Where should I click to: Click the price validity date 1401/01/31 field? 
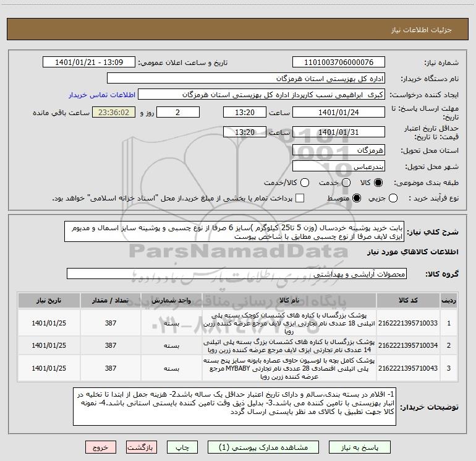pos(339,132)
